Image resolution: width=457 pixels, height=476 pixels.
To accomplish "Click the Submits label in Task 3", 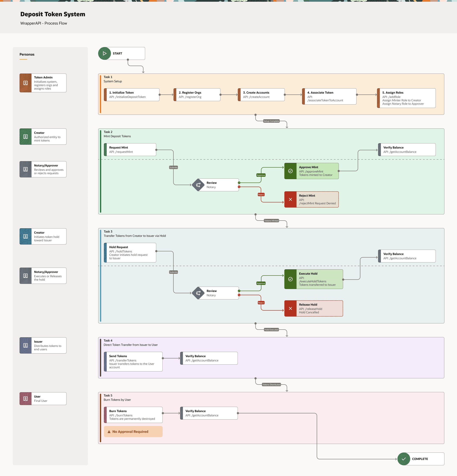I will (x=174, y=272).
